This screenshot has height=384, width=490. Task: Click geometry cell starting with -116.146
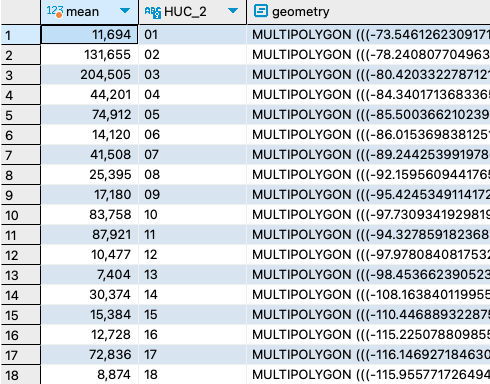pyautogui.click(x=369, y=355)
